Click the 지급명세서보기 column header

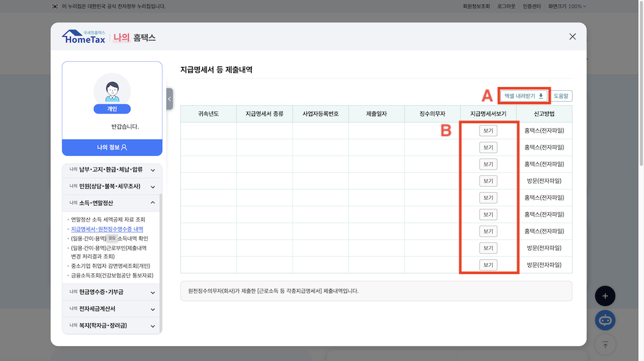488,114
